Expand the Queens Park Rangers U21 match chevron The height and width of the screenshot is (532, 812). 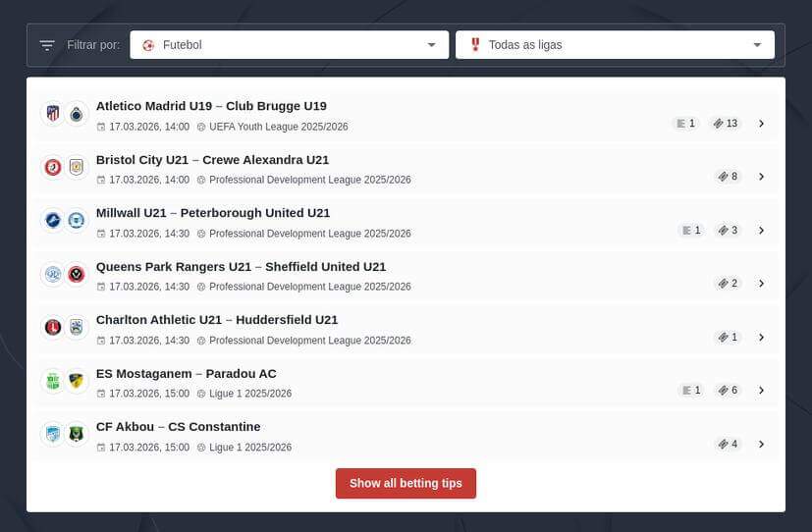click(x=761, y=284)
